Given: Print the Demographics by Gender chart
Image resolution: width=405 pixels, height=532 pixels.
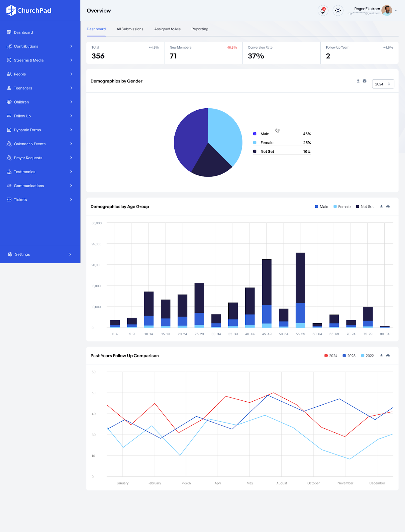Looking at the screenshot, I should click(364, 81).
